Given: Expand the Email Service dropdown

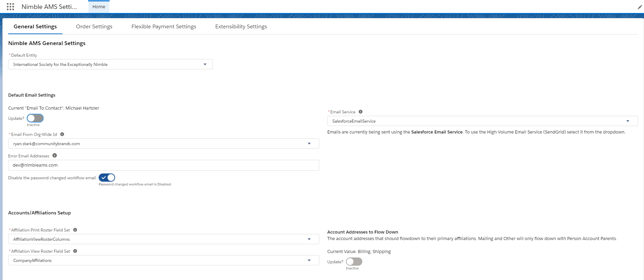Looking at the screenshot, I should click(x=482, y=121).
